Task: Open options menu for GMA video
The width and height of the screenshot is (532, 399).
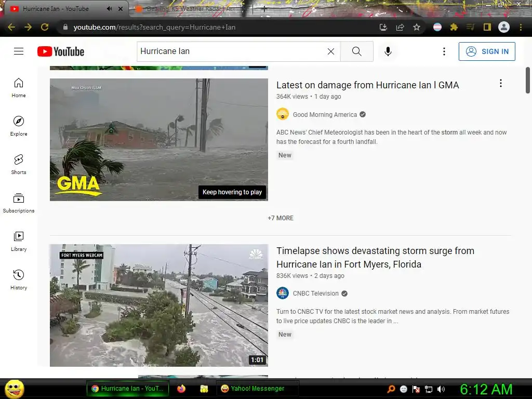Action: [501, 83]
